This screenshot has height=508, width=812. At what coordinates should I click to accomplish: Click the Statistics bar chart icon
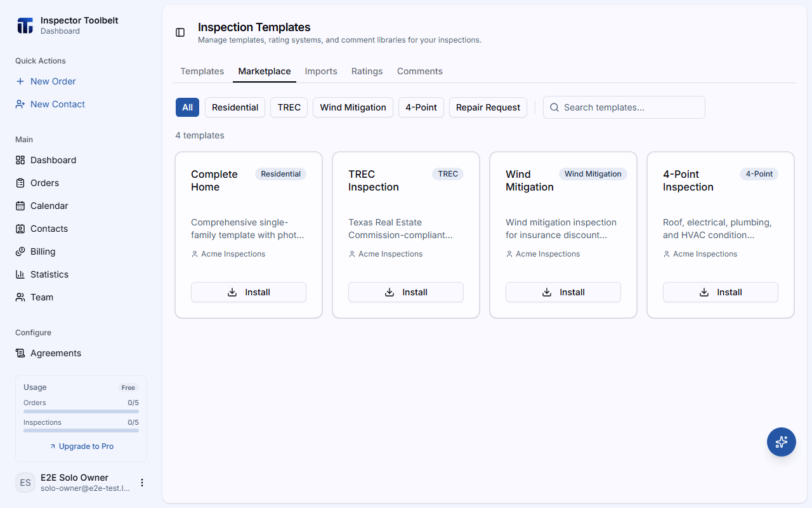click(x=20, y=274)
